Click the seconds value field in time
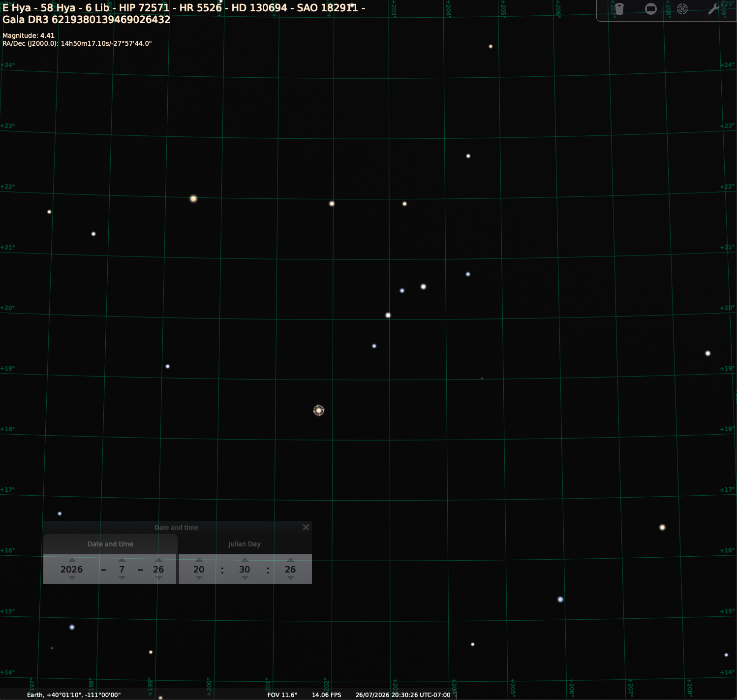 pos(290,569)
